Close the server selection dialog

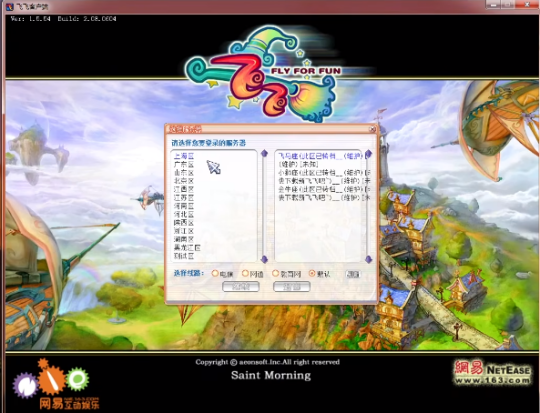(x=372, y=129)
